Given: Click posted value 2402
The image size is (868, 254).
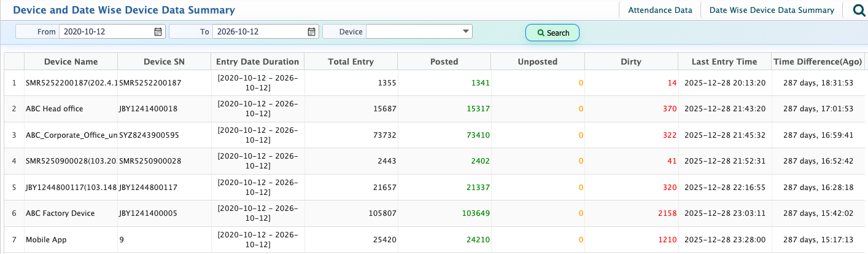Looking at the screenshot, I should point(481,161).
